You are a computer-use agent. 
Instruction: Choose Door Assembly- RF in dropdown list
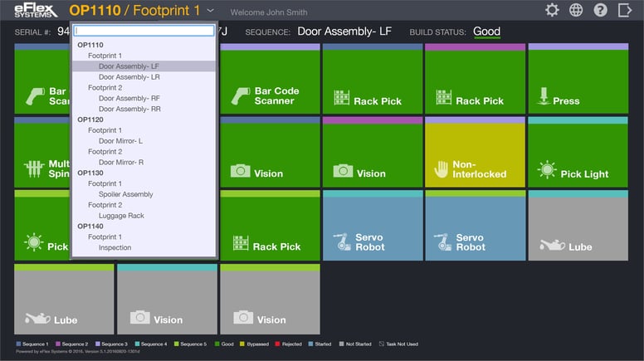pos(129,98)
